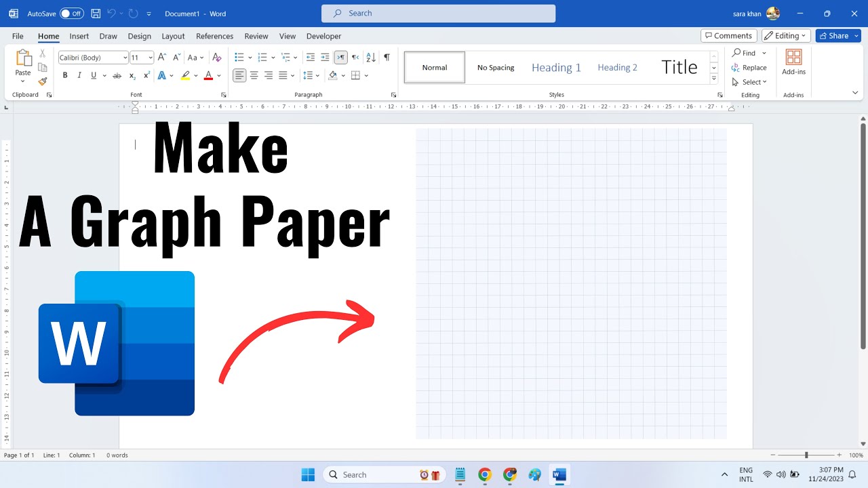Open the Font dialog launcher
Image resolution: width=868 pixels, height=488 pixels.
(224, 95)
